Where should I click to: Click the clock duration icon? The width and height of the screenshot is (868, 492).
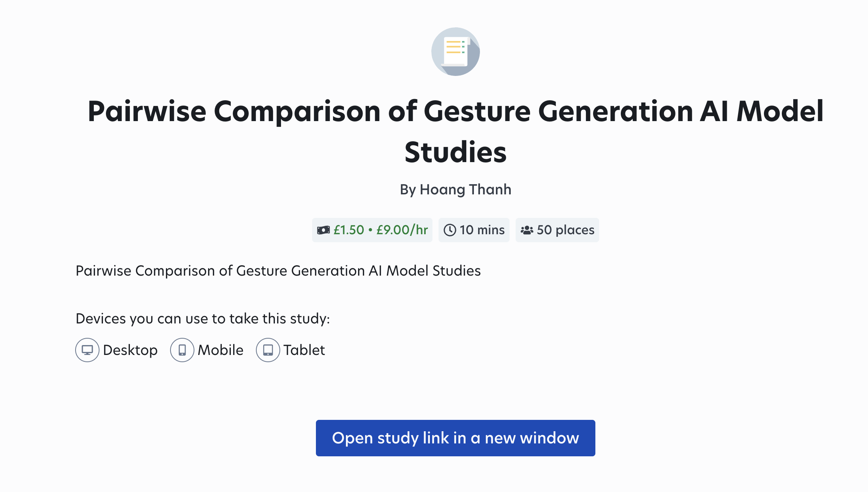pyautogui.click(x=450, y=230)
